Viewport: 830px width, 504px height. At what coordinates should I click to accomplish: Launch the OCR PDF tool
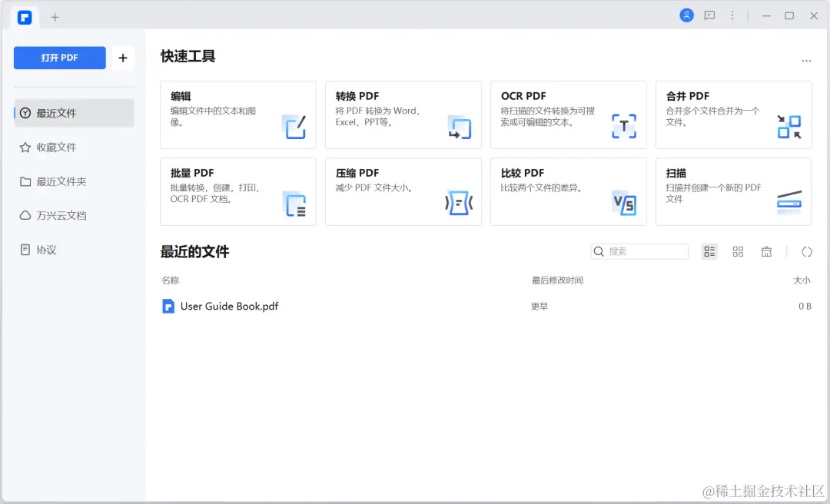pos(568,114)
